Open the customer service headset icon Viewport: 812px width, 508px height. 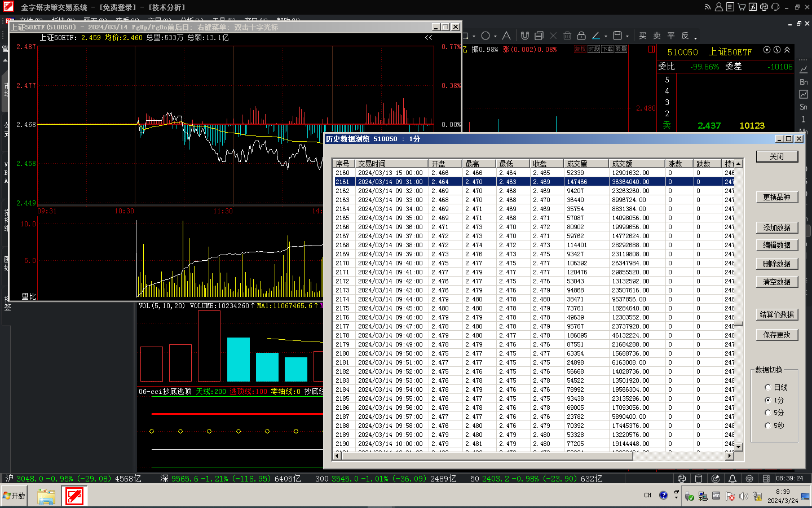(x=775, y=7)
